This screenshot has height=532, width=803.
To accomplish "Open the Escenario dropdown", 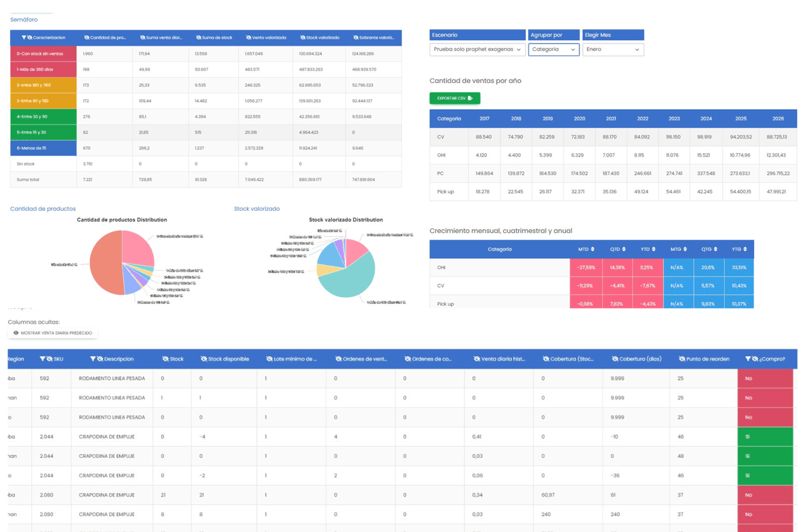I will point(477,49).
